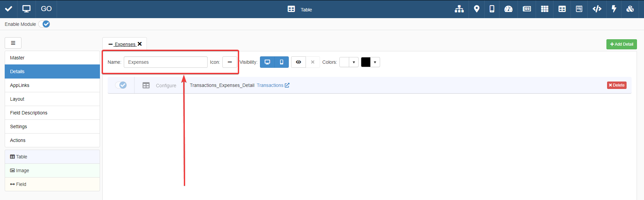
Task: Open the black color dropdown arrow
Action: point(375,62)
